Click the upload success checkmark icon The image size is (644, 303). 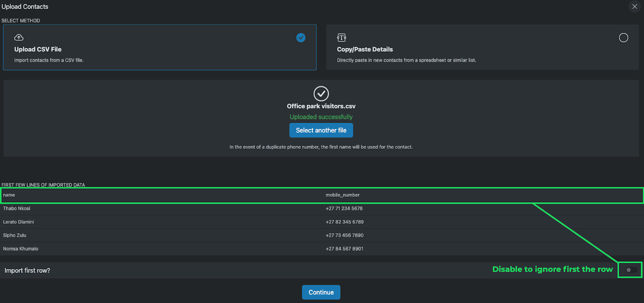[x=321, y=93]
